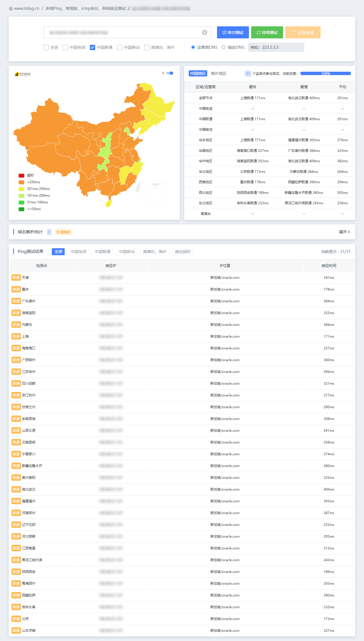
Task: Click the home icon beside www.itdog.cn
Action: [11, 8]
